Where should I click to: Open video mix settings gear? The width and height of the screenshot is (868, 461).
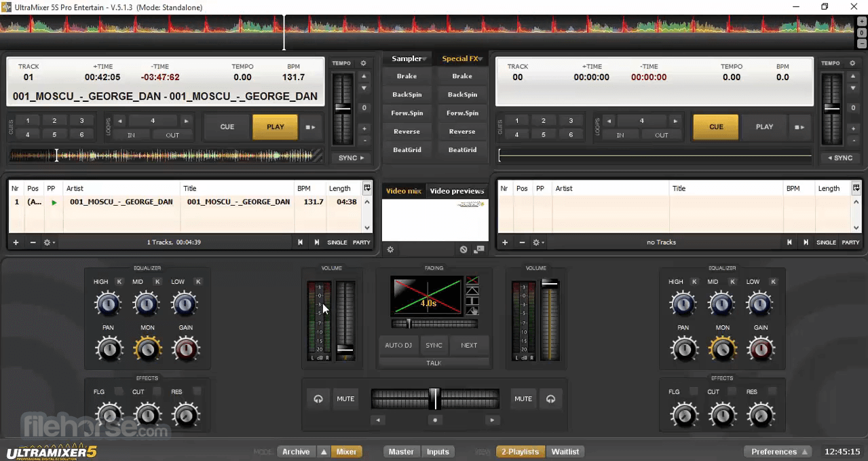click(391, 250)
